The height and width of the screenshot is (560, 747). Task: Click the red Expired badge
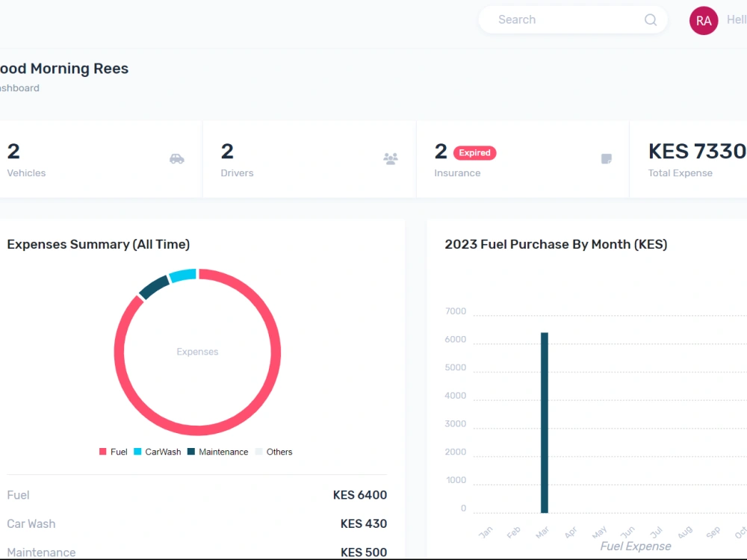tap(474, 153)
